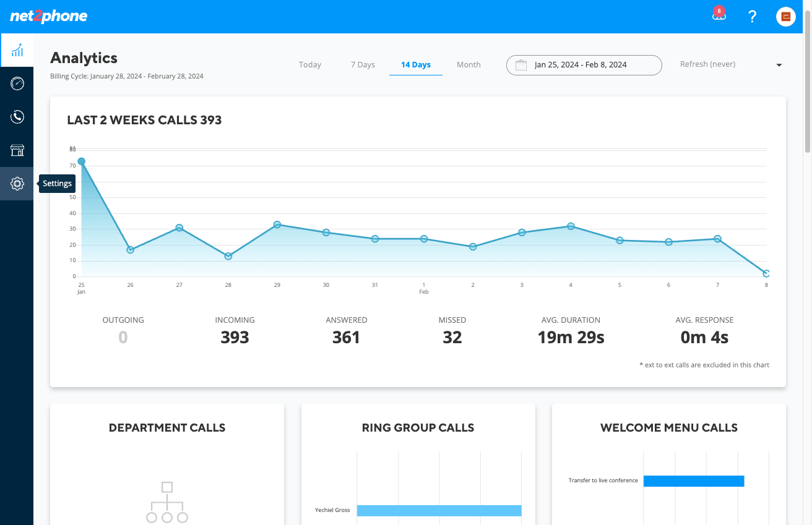Click the Answered value 361
Viewport: 812px width, 525px height.
[346, 338]
